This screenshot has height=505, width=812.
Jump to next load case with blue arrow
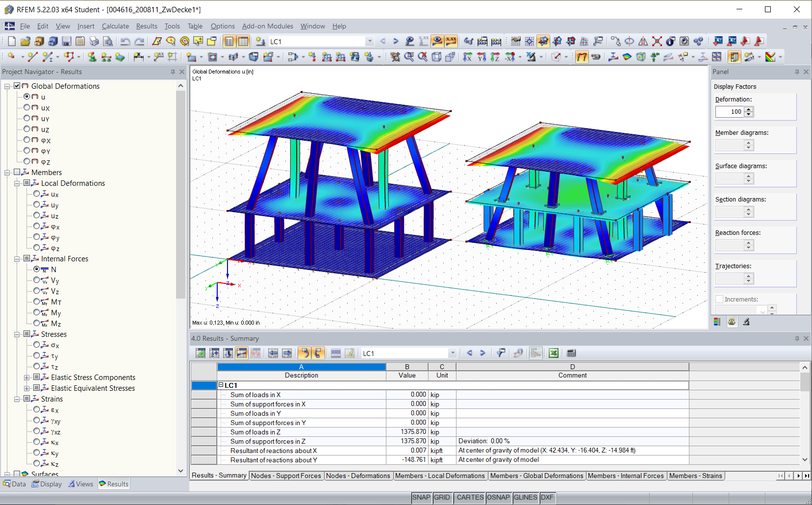396,41
